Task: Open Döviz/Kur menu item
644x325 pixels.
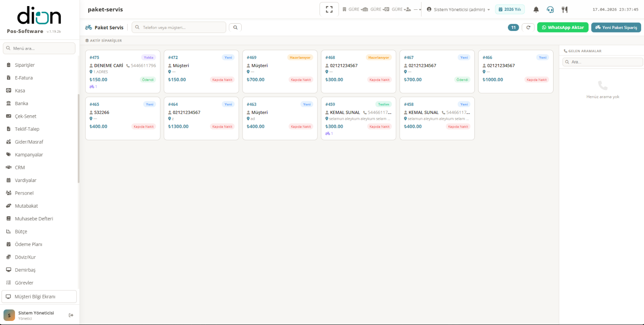Action: coord(25,257)
